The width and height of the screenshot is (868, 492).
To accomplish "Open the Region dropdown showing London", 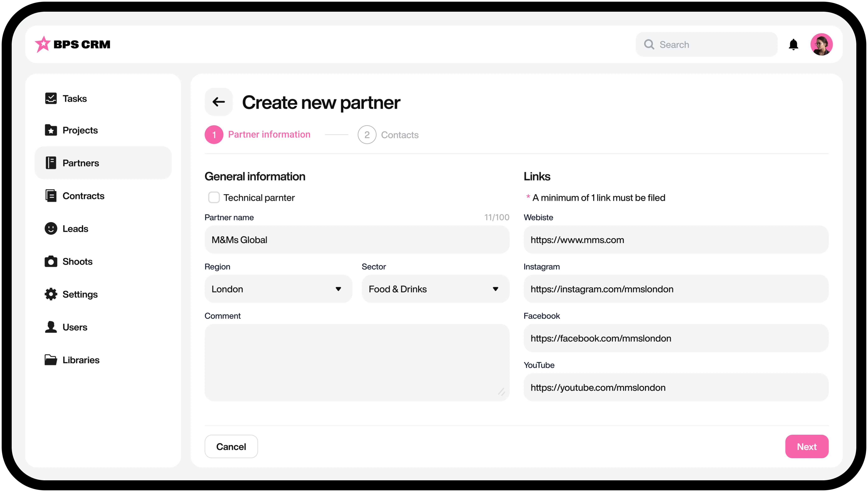I will [x=278, y=289].
